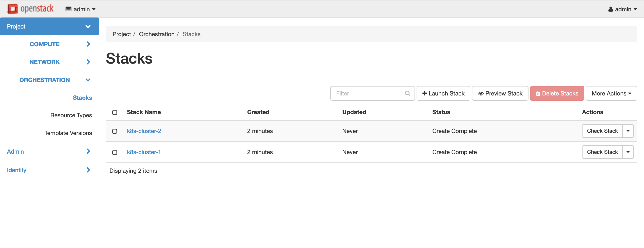Click the Delete Stacks button
This screenshot has width=644, height=248.
(x=557, y=93)
